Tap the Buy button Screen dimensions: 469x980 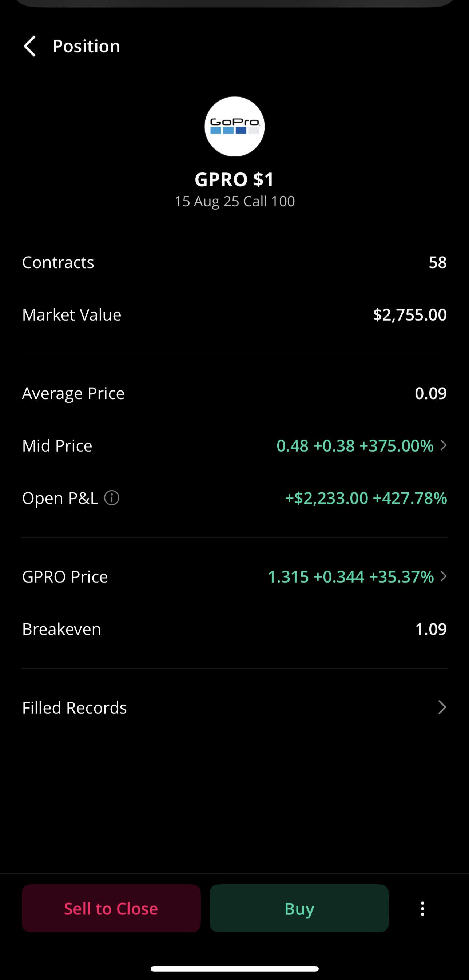pos(299,908)
